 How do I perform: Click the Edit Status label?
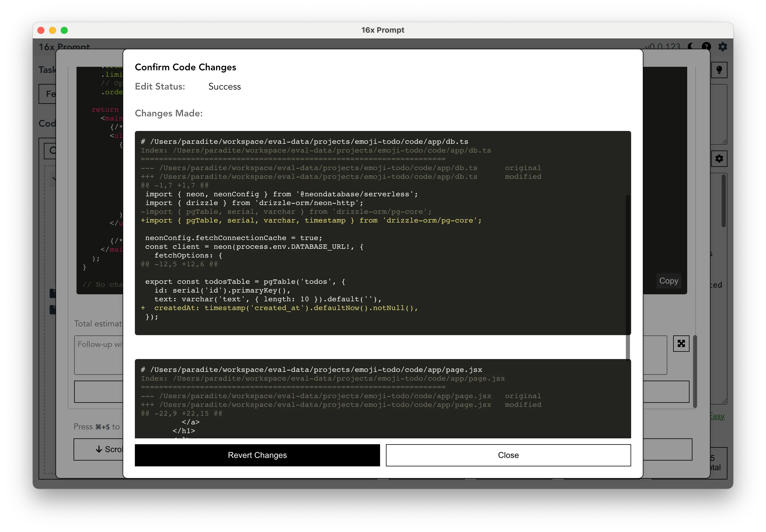pyautogui.click(x=160, y=86)
